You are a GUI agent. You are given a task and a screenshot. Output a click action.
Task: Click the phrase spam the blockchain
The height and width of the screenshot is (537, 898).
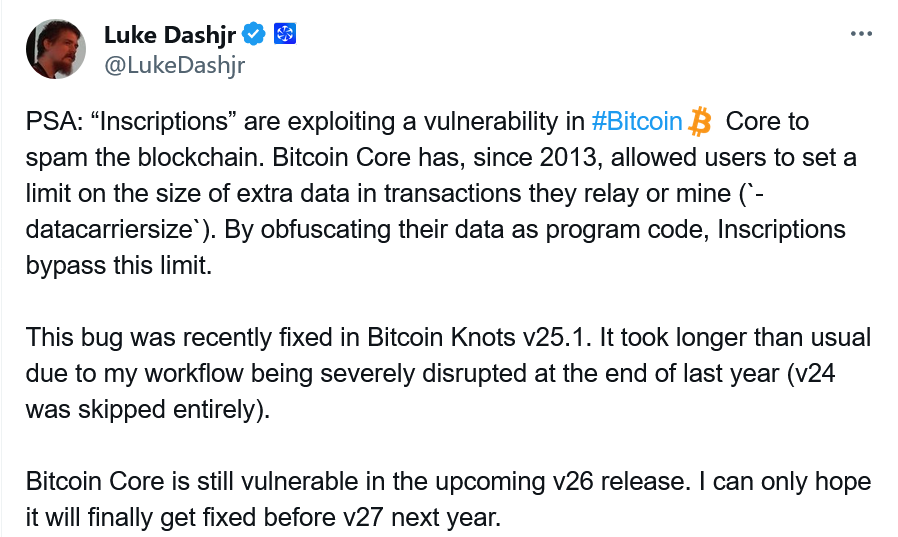(x=145, y=157)
